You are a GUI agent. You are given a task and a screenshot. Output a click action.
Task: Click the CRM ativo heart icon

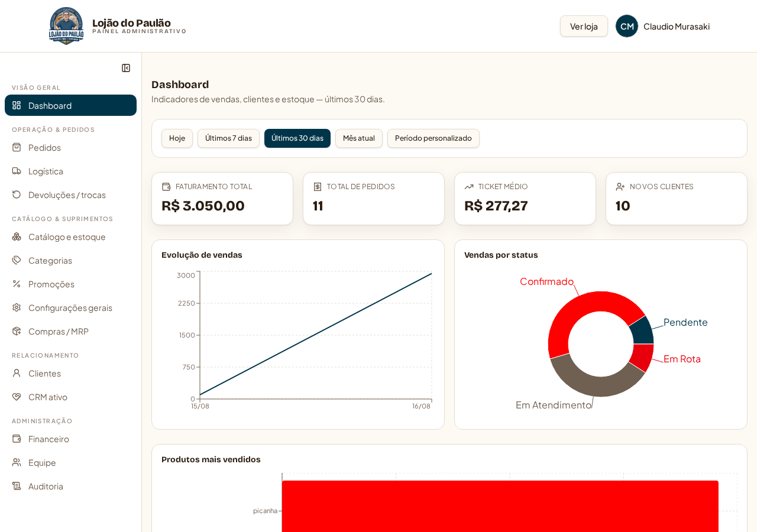tap(17, 397)
